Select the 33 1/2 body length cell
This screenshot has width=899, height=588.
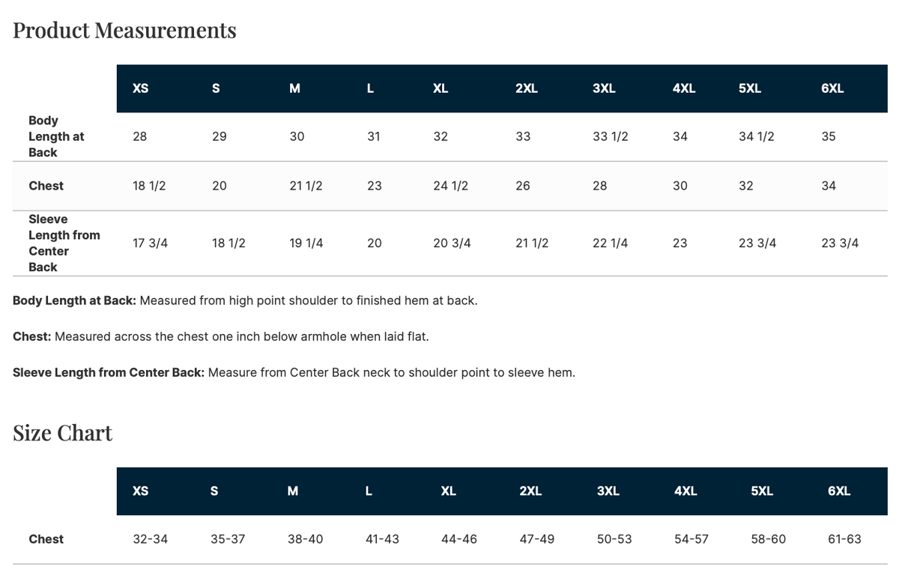click(x=611, y=136)
